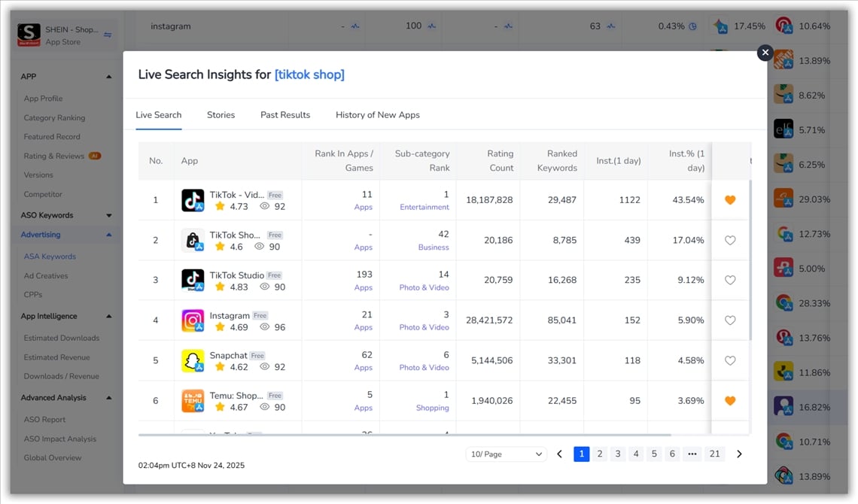
Task: Collapse the Advertising sidebar section
Action: click(108, 235)
